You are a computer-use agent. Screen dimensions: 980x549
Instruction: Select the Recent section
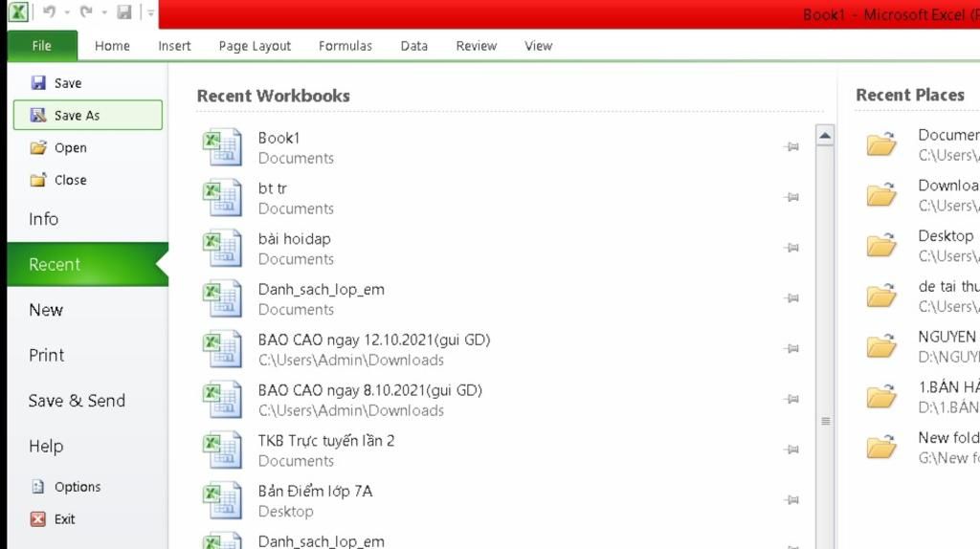(x=87, y=264)
